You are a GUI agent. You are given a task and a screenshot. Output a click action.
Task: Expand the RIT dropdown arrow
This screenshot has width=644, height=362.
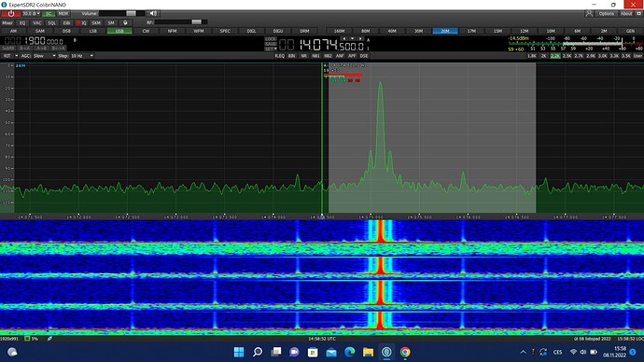[x=17, y=56]
